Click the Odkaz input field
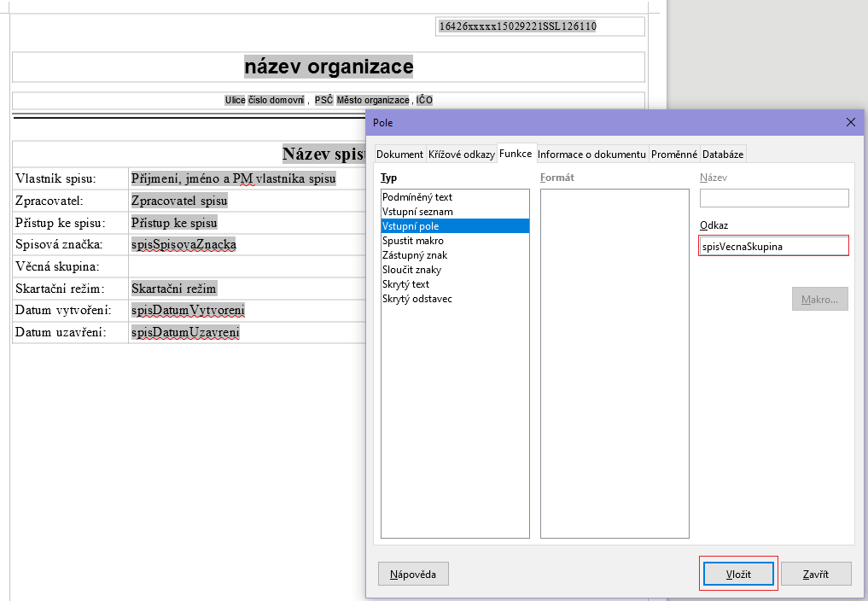The height and width of the screenshot is (601, 868). coord(773,246)
